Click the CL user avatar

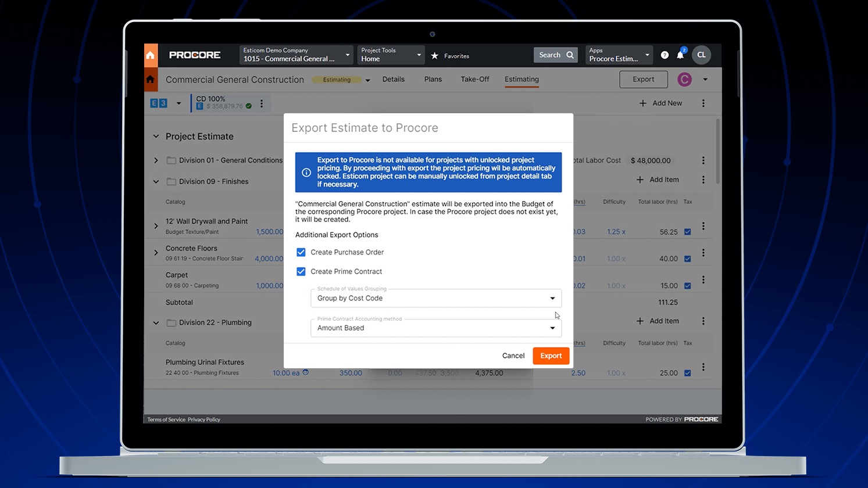(701, 55)
